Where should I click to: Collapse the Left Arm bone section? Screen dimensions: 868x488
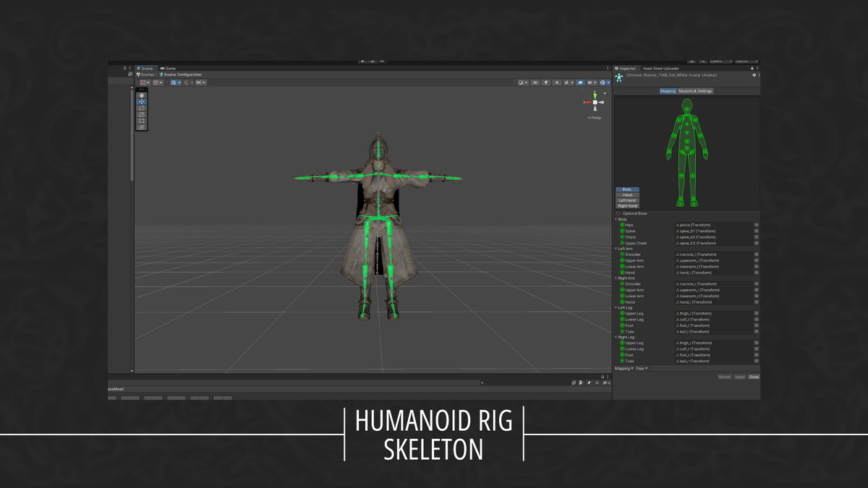pos(616,249)
